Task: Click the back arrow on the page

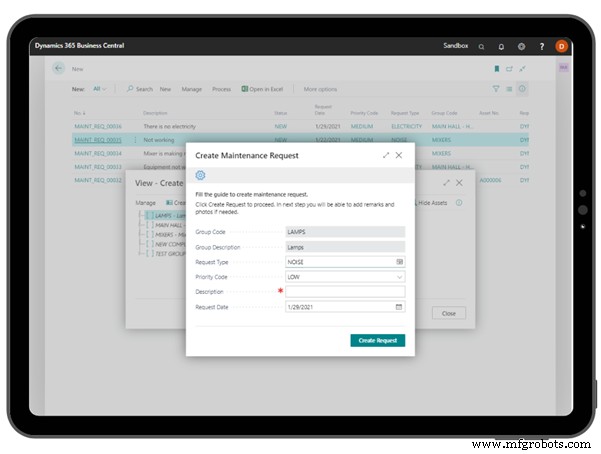Action: click(59, 68)
